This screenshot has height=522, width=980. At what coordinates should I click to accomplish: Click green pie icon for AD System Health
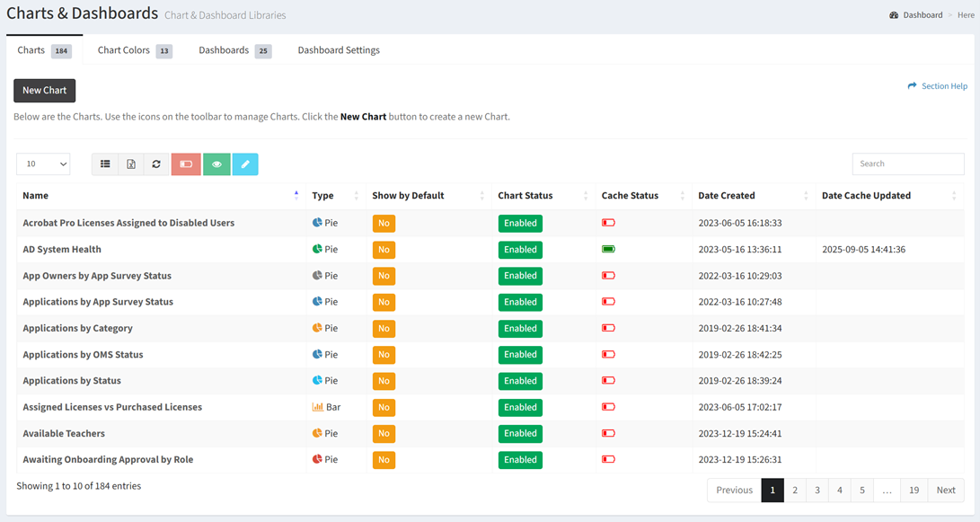pos(317,249)
